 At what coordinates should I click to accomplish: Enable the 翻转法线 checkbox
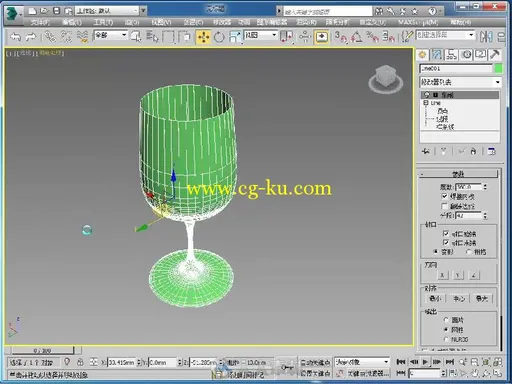[444, 206]
